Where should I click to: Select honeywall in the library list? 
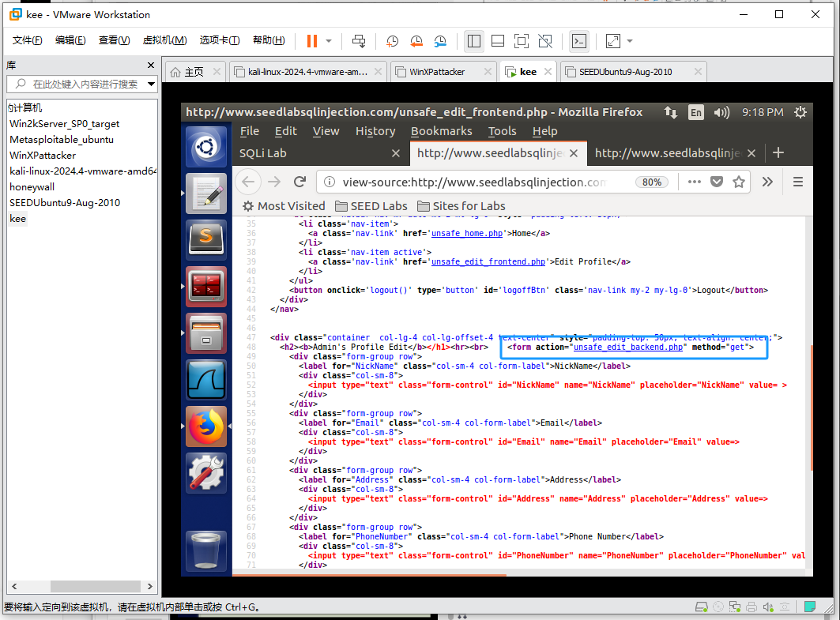pos(32,187)
